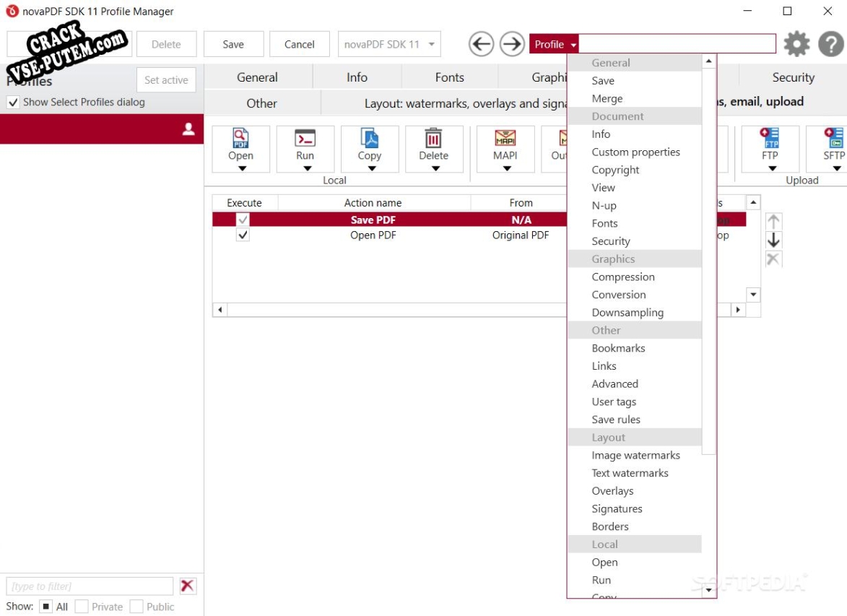
Task: Select Image watermarks in the list
Action: click(635, 455)
